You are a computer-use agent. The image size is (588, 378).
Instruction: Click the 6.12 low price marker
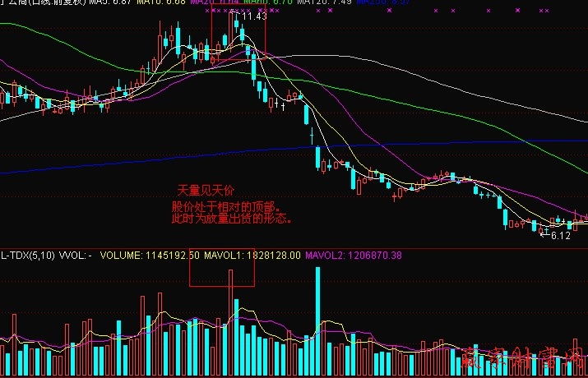tap(560, 236)
